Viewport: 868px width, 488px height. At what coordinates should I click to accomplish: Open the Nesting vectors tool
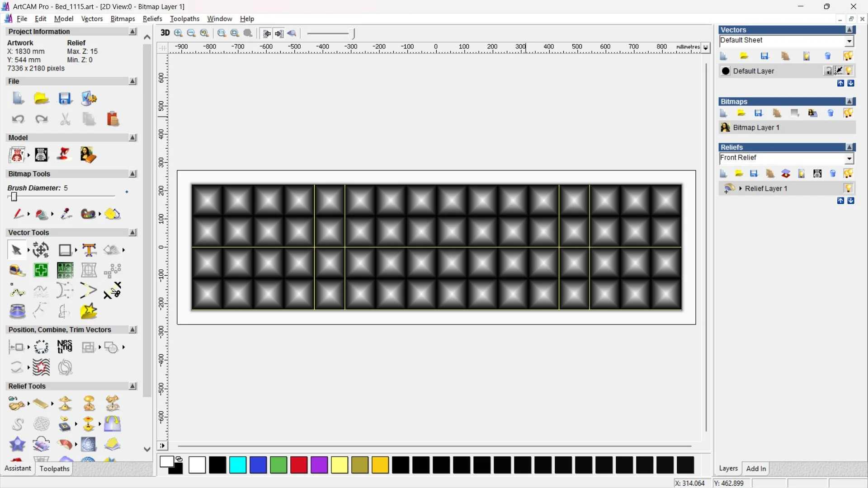(65, 347)
